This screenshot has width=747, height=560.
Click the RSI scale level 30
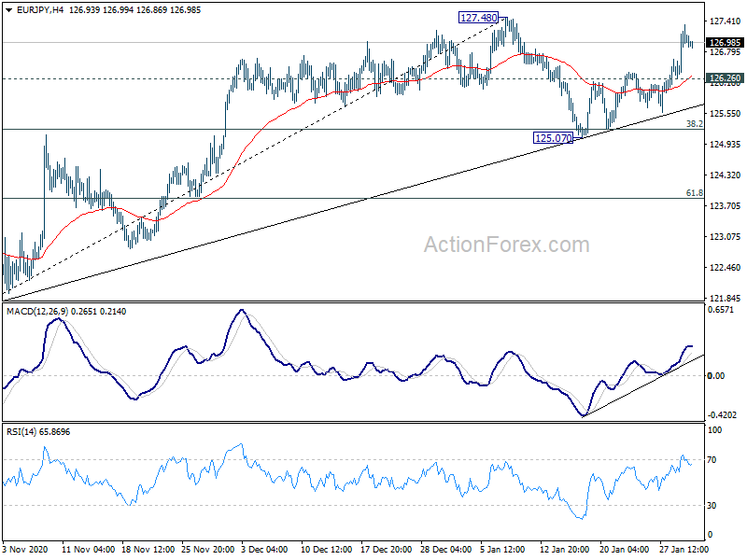click(x=712, y=506)
